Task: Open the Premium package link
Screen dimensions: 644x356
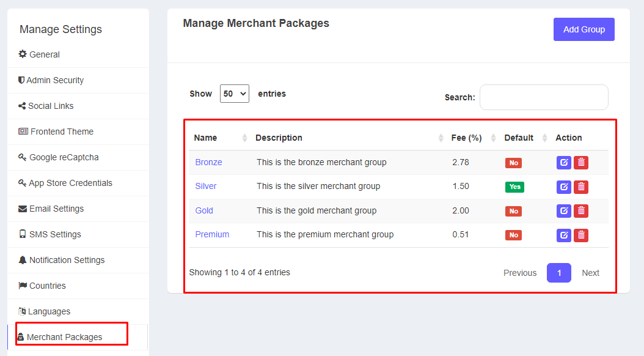Action: (x=212, y=234)
